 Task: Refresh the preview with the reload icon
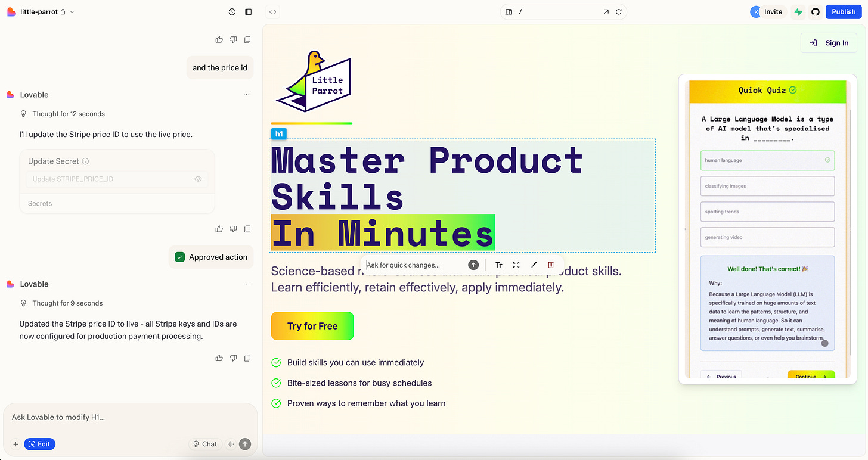pyautogui.click(x=619, y=11)
